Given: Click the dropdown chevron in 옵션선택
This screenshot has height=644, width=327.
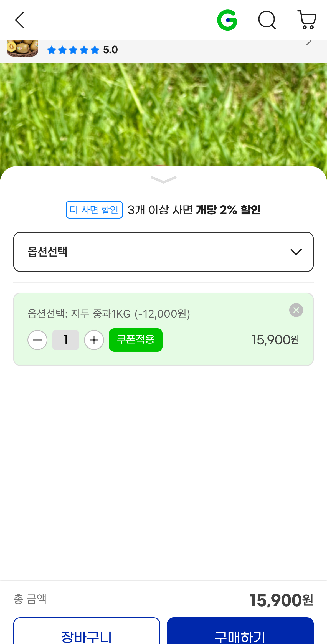Looking at the screenshot, I should 296,252.
